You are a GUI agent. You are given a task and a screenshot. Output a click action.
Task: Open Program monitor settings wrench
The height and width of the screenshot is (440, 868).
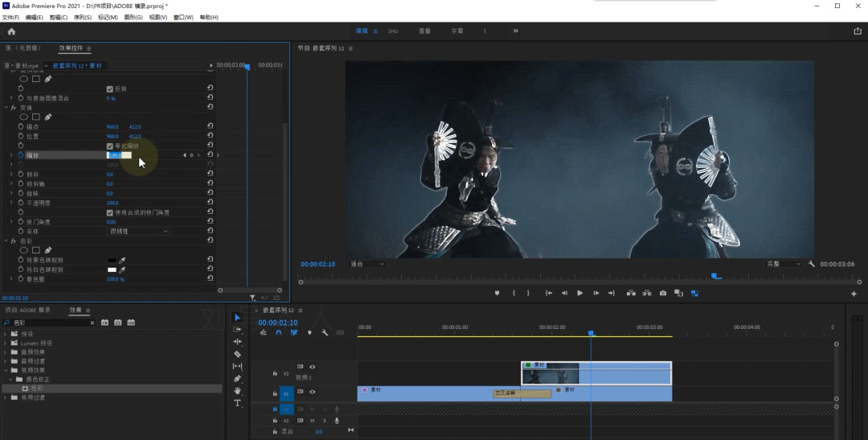[812, 264]
